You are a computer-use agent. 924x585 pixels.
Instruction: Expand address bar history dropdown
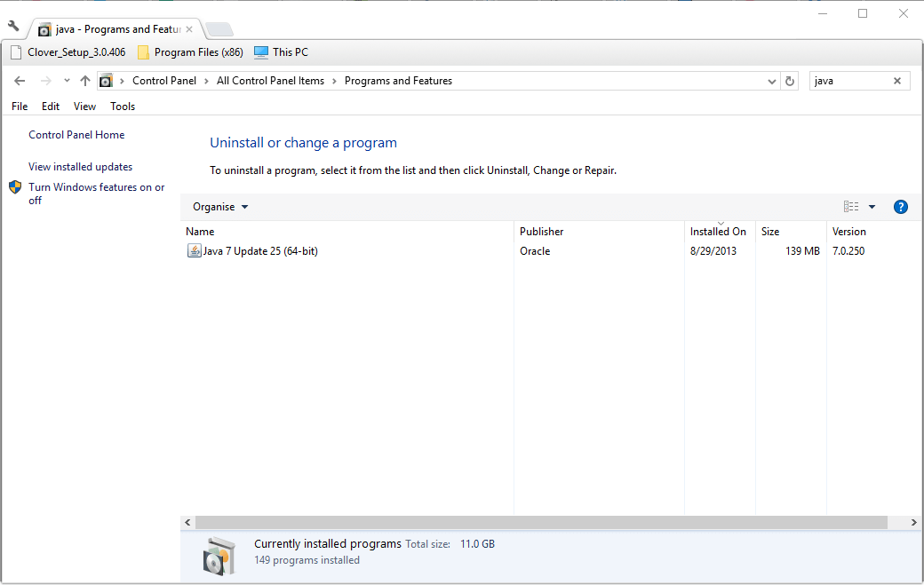[771, 81]
